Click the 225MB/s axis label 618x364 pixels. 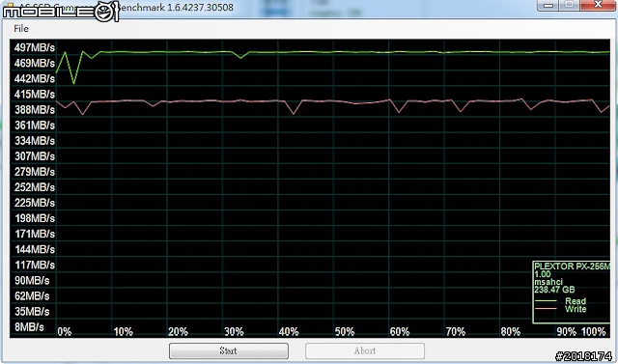click(35, 203)
